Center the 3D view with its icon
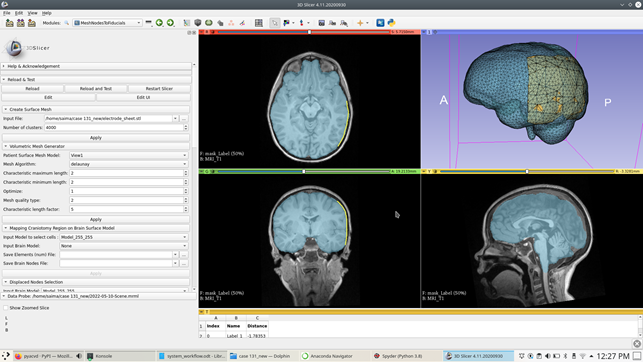 tap(435, 32)
